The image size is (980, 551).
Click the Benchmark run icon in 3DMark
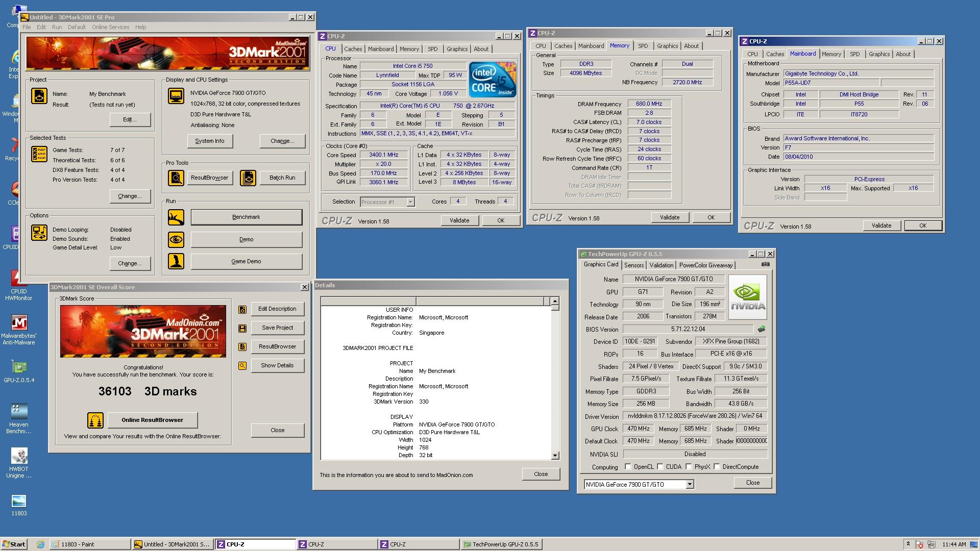pos(176,217)
